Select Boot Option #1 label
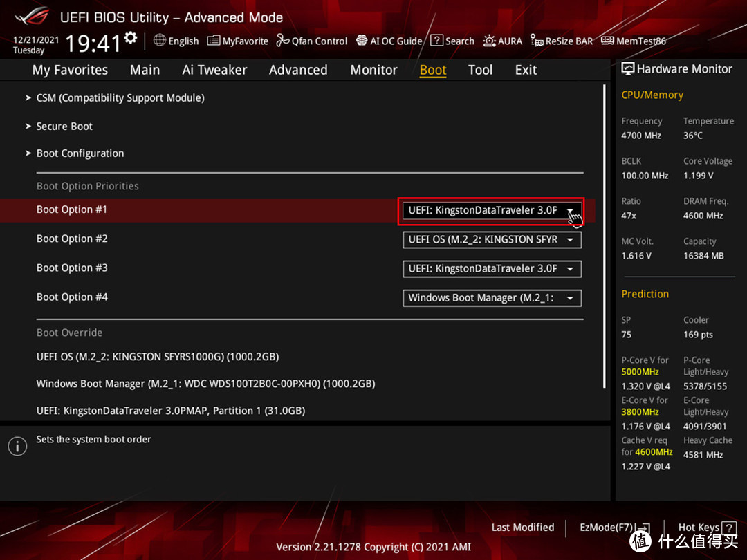747x560 pixels. pyautogui.click(x=72, y=209)
